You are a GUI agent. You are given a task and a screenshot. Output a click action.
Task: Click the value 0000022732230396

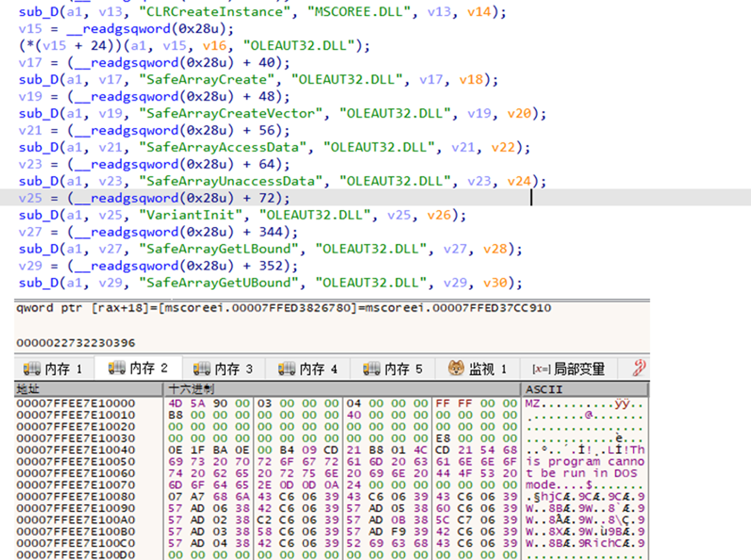[75, 343]
